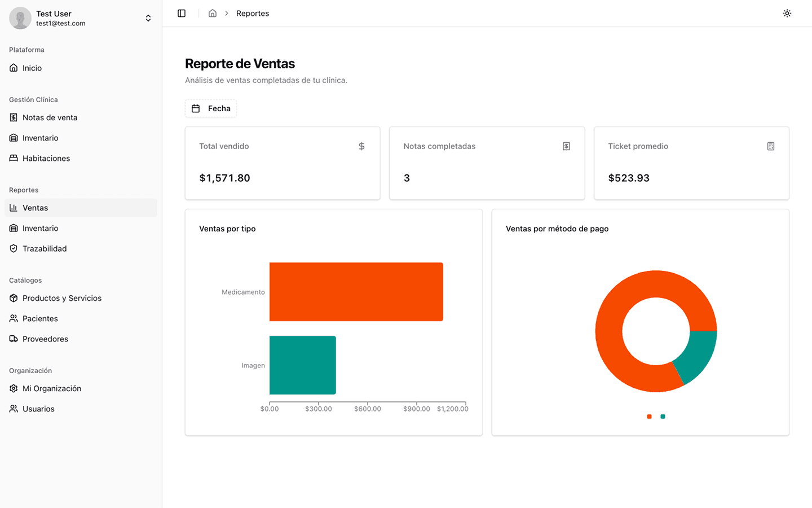Navigate to Pacientes
This screenshot has height=508, width=812.
pyautogui.click(x=40, y=318)
